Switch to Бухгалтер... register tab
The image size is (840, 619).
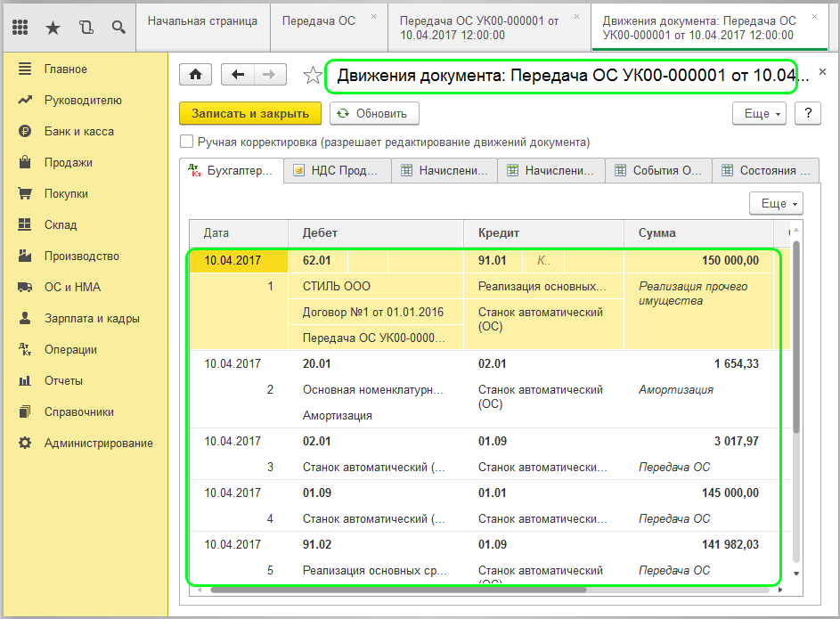click(x=231, y=170)
